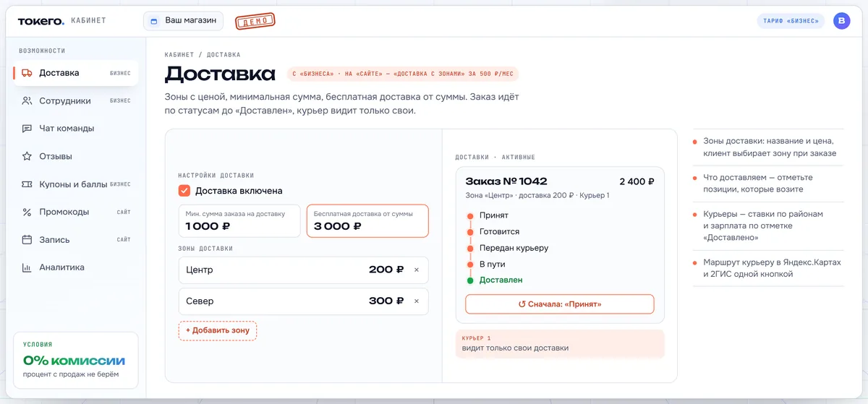
Task: Click the Сотрудники people icon
Action: (27, 100)
